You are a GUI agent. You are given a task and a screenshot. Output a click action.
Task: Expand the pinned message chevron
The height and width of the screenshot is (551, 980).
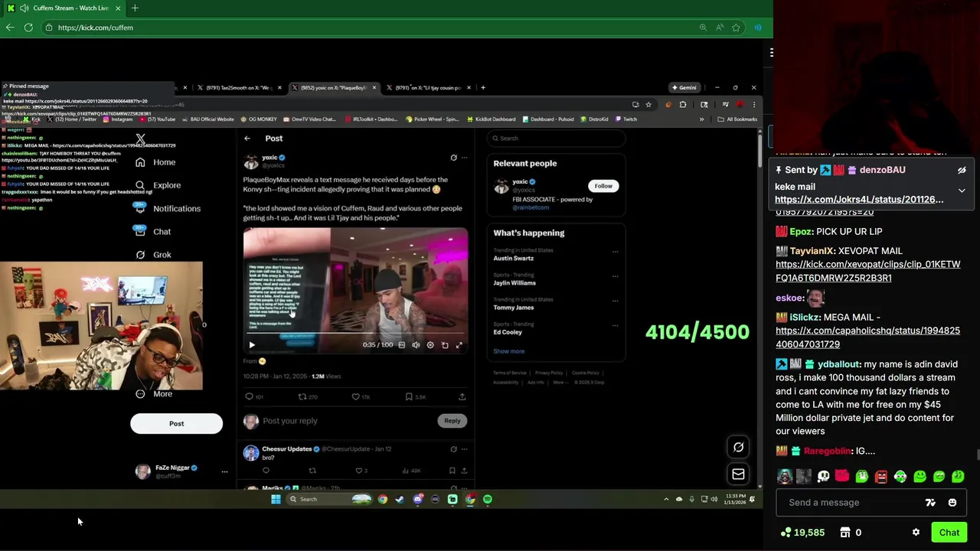(962, 191)
